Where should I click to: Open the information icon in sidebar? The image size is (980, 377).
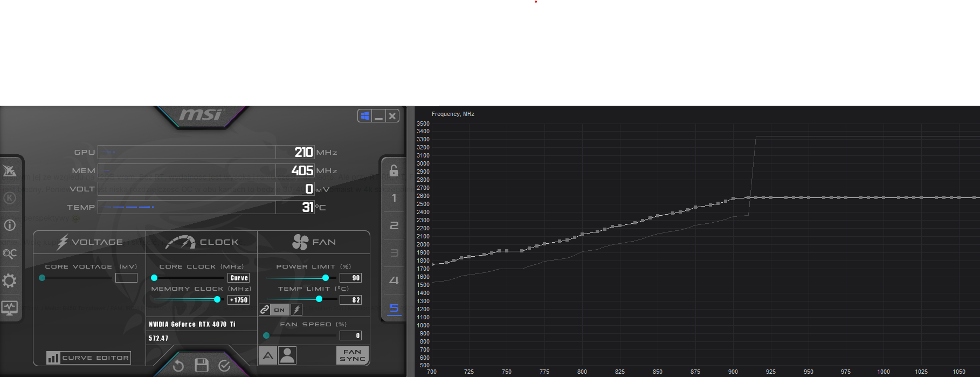[x=10, y=225]
